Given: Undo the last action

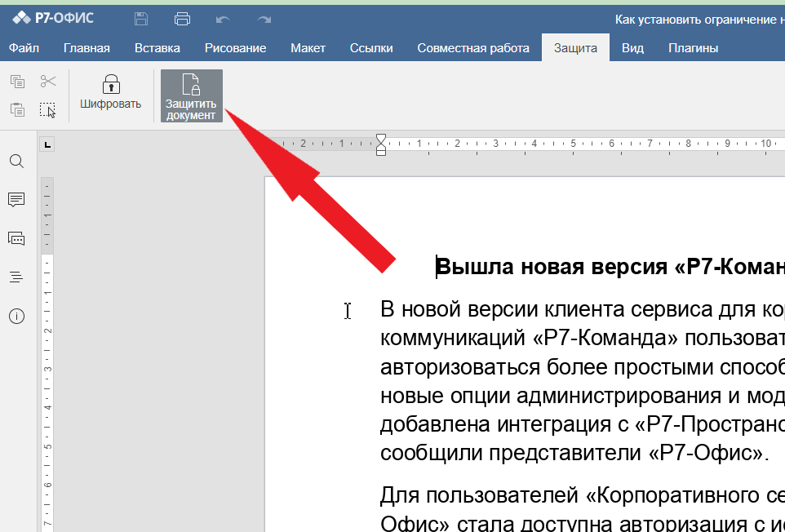Looking at the screenshot, I should pyautogui.click(x=223, y=20).
